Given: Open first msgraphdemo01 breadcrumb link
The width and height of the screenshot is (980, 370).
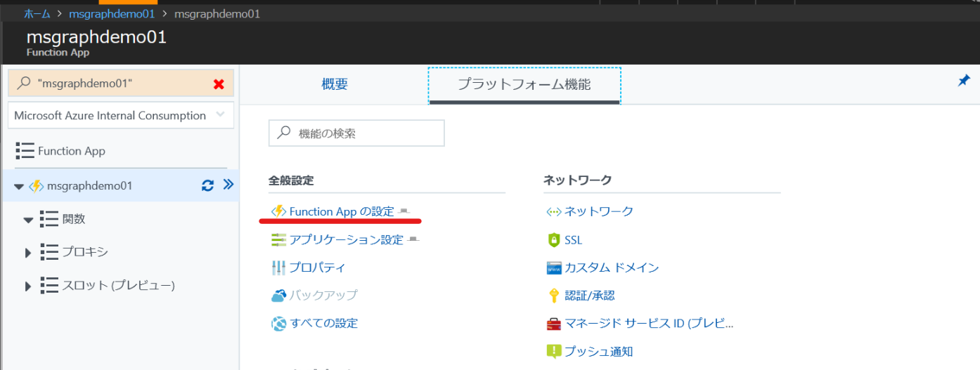Looking at the screenshot, I should [112, 13].
